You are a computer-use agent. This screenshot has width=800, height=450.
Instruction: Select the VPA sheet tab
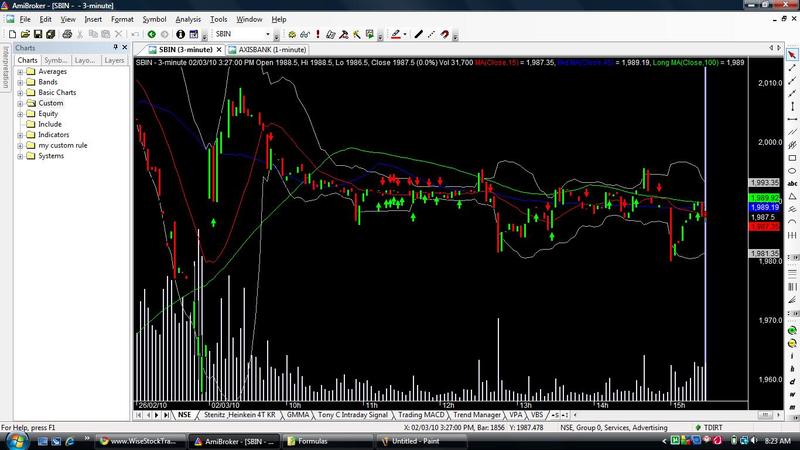[x=516, y=415]
